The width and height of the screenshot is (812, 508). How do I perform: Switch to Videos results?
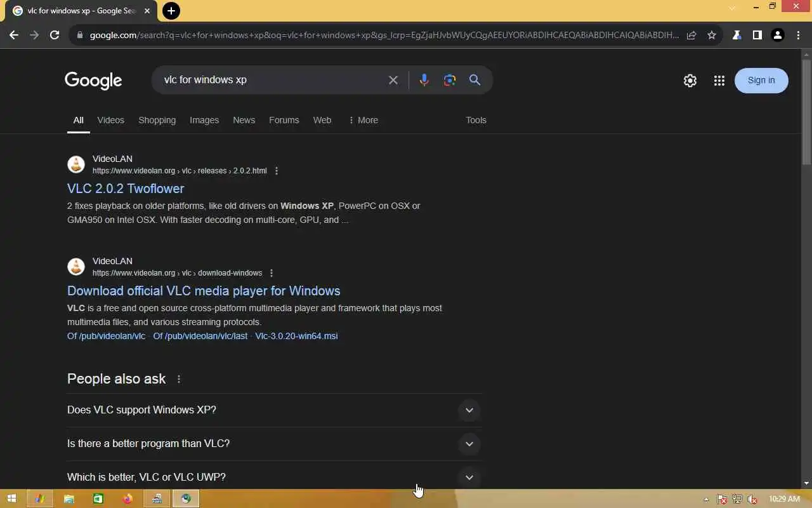[111, 120]
